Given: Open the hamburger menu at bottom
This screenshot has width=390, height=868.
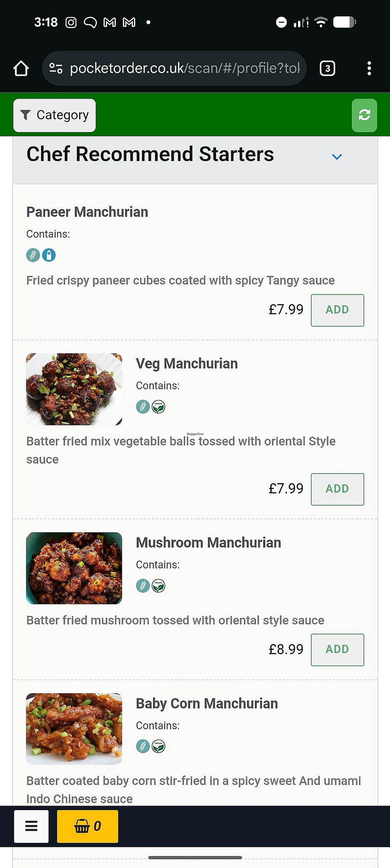Looking at the screenshot, I should point(31,826).
